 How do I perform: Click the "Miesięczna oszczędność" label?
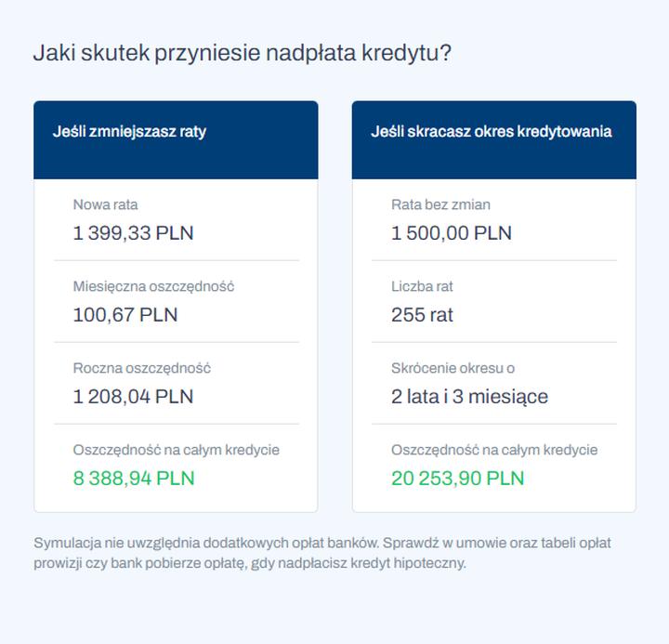pos(153,286)
